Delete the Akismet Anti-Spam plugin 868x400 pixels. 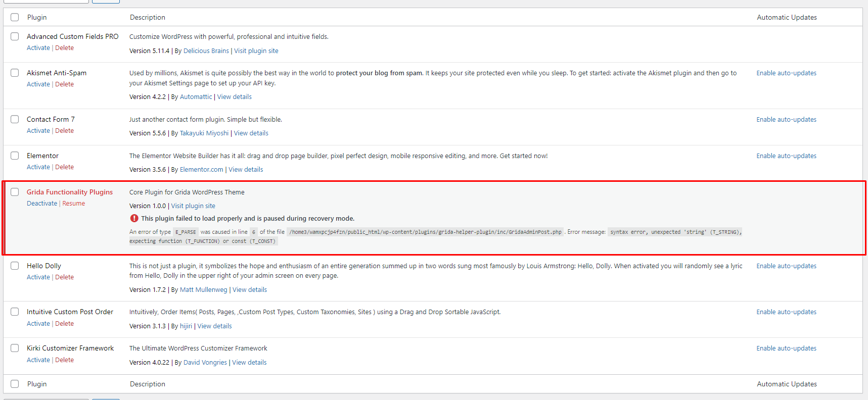64,84
